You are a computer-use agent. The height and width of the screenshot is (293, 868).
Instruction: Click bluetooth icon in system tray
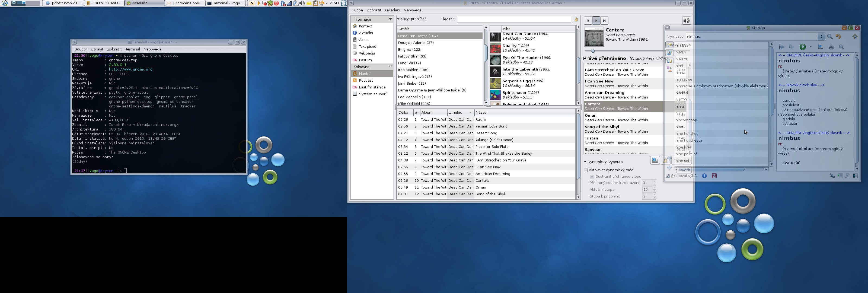283,3
